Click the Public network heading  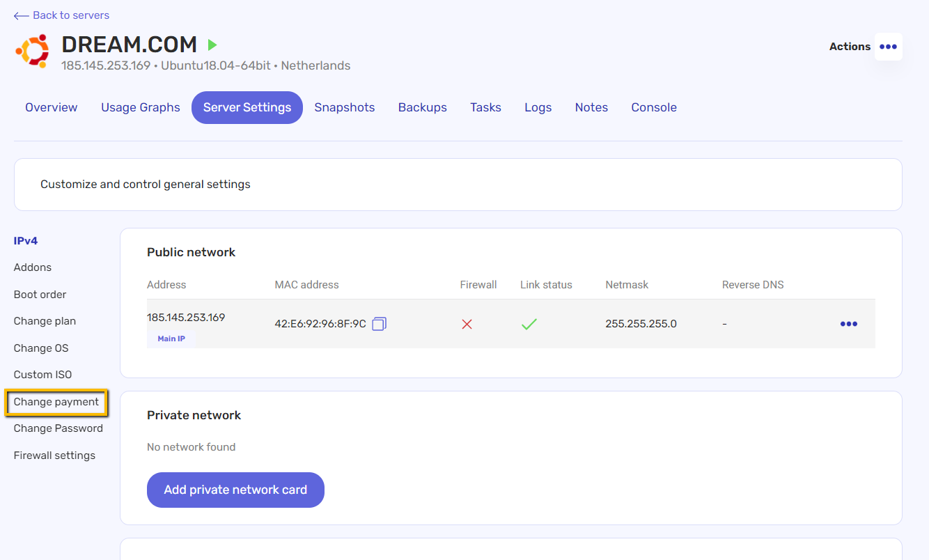192,252
